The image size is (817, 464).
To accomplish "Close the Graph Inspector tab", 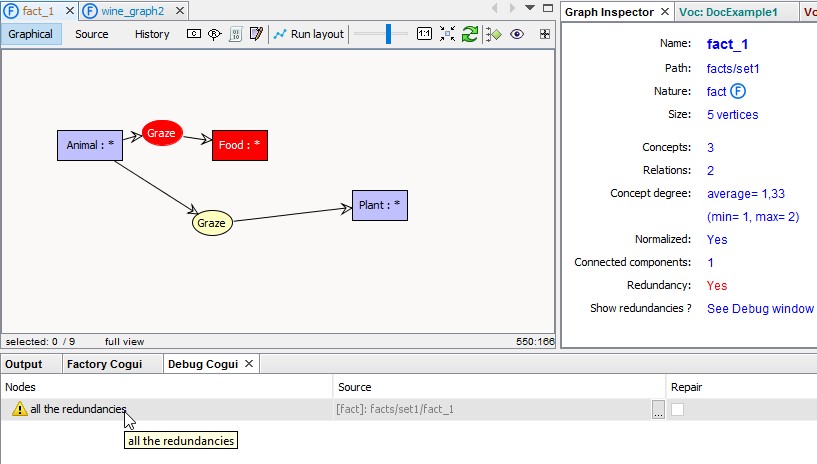I will point(665,11).
